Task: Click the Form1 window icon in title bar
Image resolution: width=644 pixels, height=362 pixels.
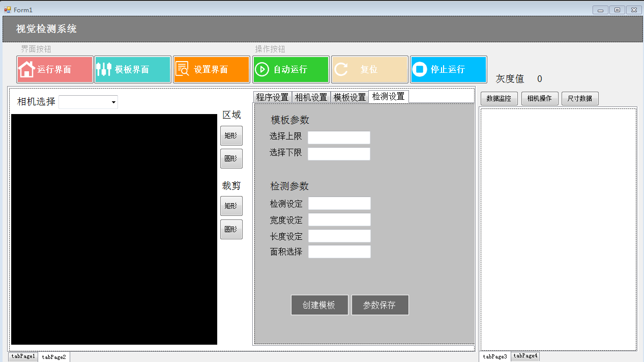Action: [x=7, y=10]
